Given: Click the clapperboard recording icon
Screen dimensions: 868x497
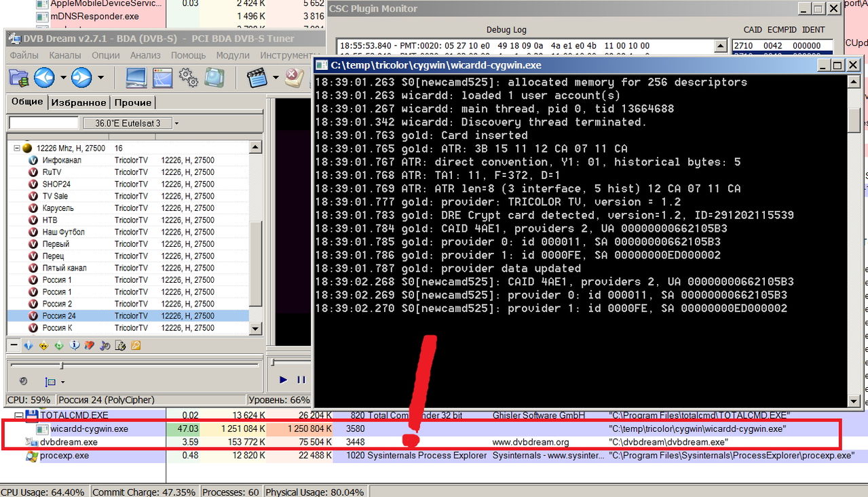Looking at the screenshot, I should [x=257, y=78].
